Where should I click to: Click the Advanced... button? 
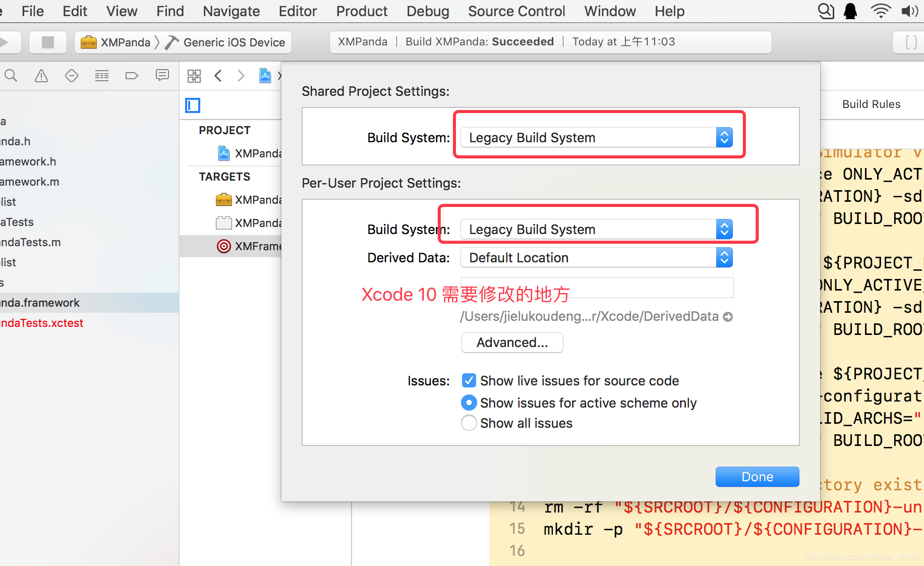click(512, 343)
